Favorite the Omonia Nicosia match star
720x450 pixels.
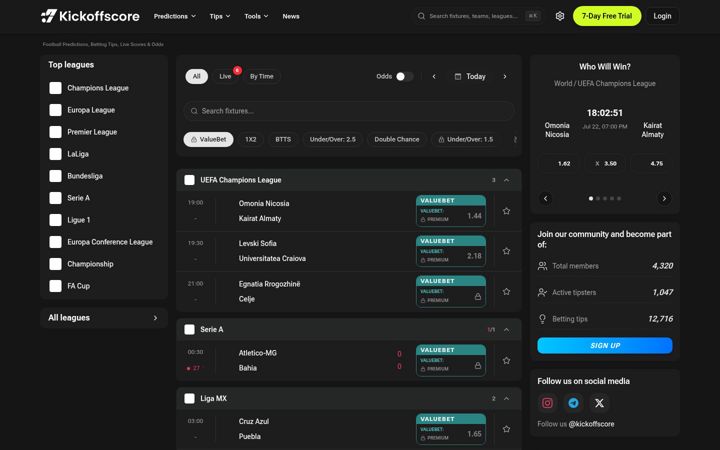[x=506, y=211]
